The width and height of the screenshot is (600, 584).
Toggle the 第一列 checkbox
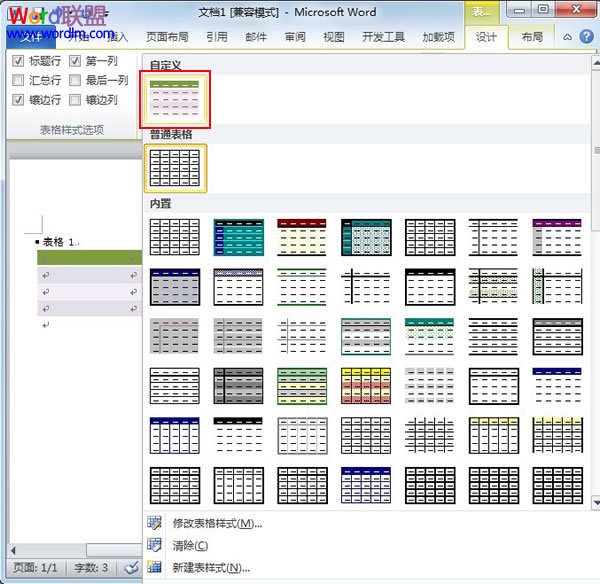(75, 61)
